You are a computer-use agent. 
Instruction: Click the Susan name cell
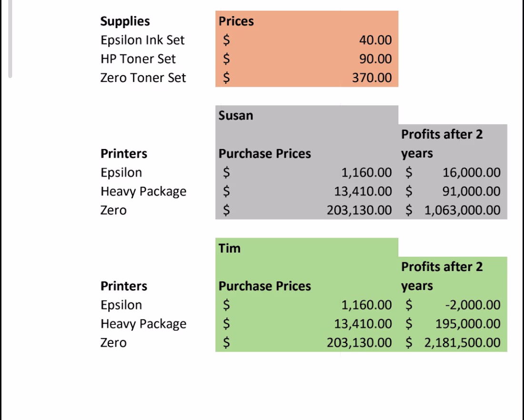236,115
